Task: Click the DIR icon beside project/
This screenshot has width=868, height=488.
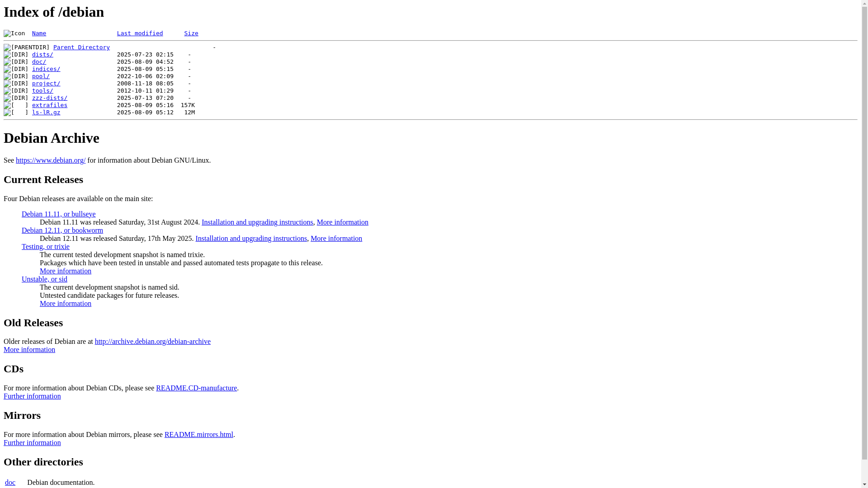Action: (x=16, y=84)
